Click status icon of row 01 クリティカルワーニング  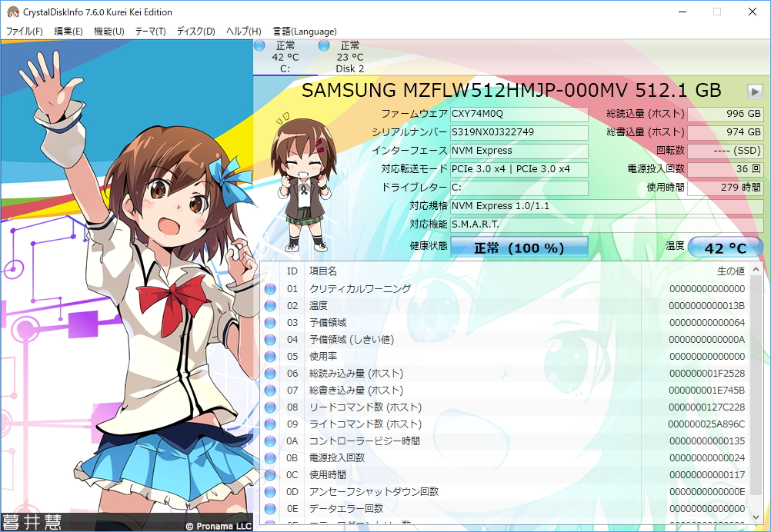tap(270, 289)
